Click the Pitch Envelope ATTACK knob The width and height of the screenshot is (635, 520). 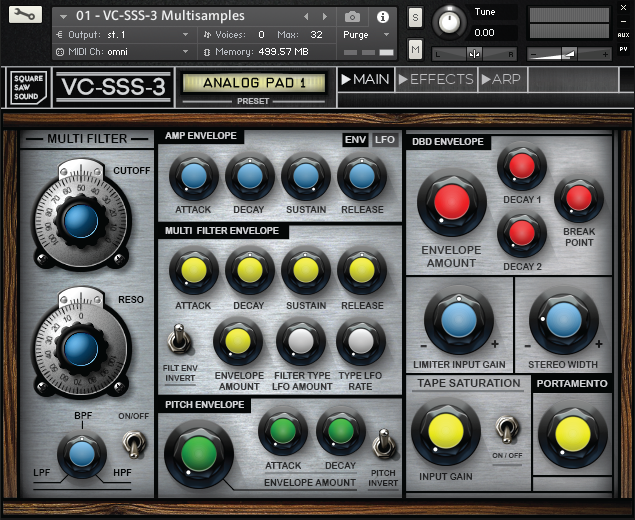pyautogui.click(x=283, y=431)
